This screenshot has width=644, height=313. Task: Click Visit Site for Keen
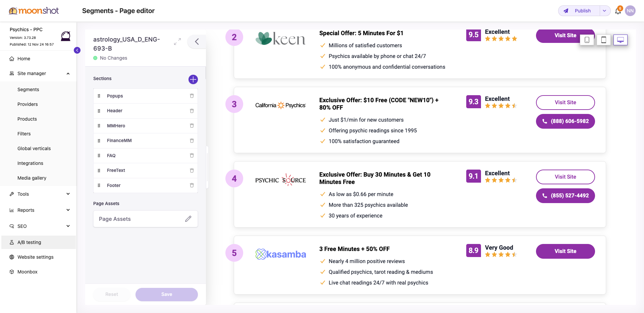coord(565,36)
